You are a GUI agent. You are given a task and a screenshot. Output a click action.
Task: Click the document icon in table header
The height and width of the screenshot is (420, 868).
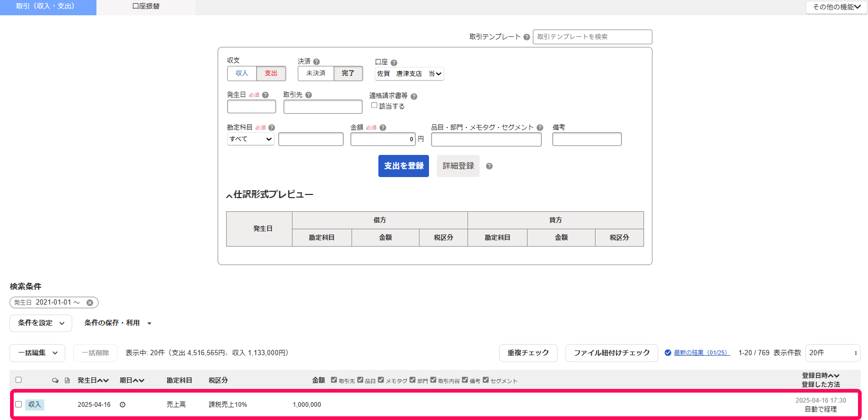coord(67,380)
